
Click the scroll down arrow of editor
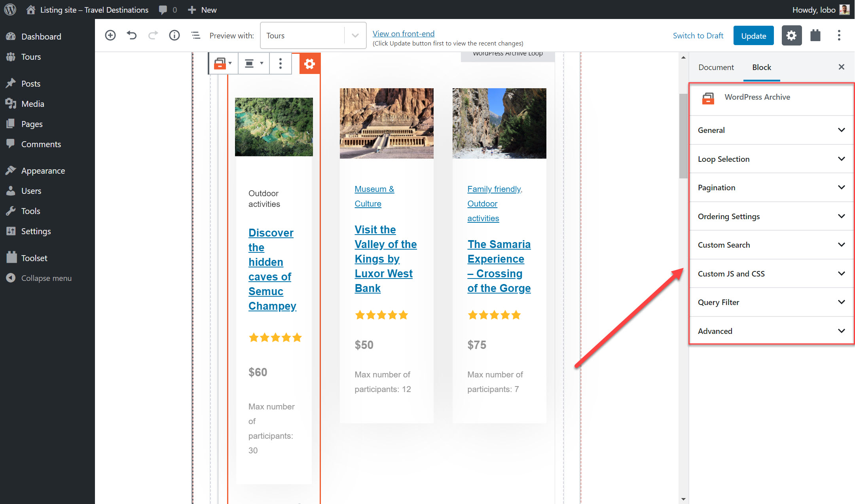point(683,499)
